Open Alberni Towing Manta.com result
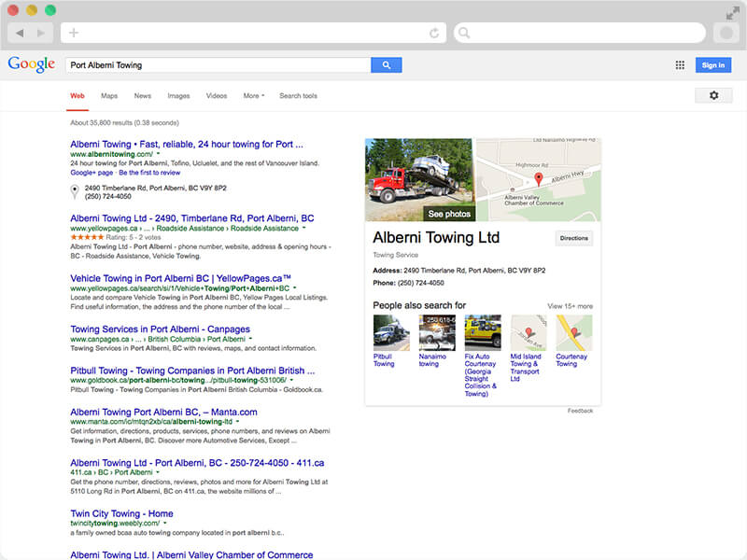 coord(163,412)
